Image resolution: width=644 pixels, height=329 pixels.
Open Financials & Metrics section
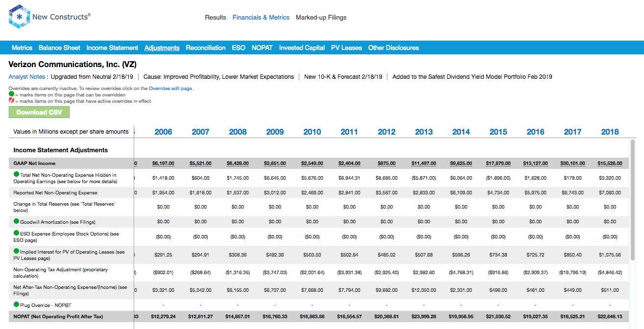click(261, 17)
